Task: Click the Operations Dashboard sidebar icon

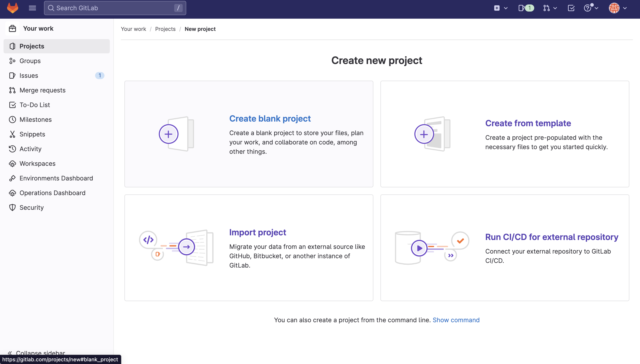Action: pyautogui.click(x=12, y=193)
